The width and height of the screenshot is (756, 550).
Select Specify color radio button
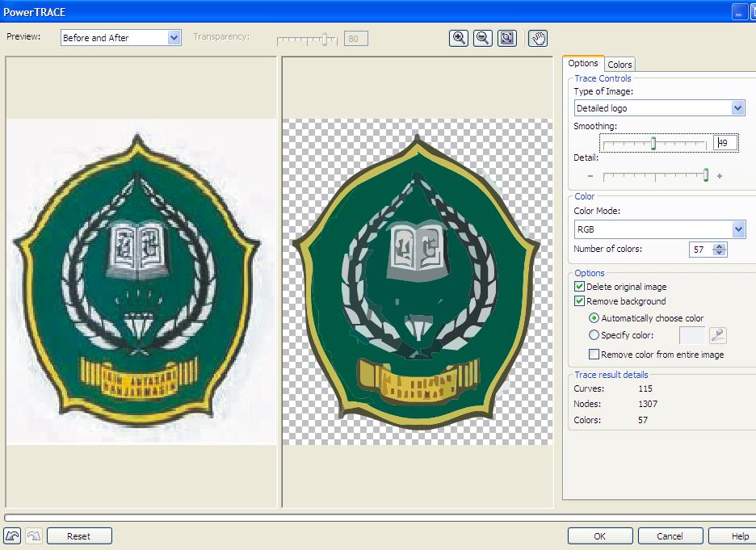click(594, 335)
